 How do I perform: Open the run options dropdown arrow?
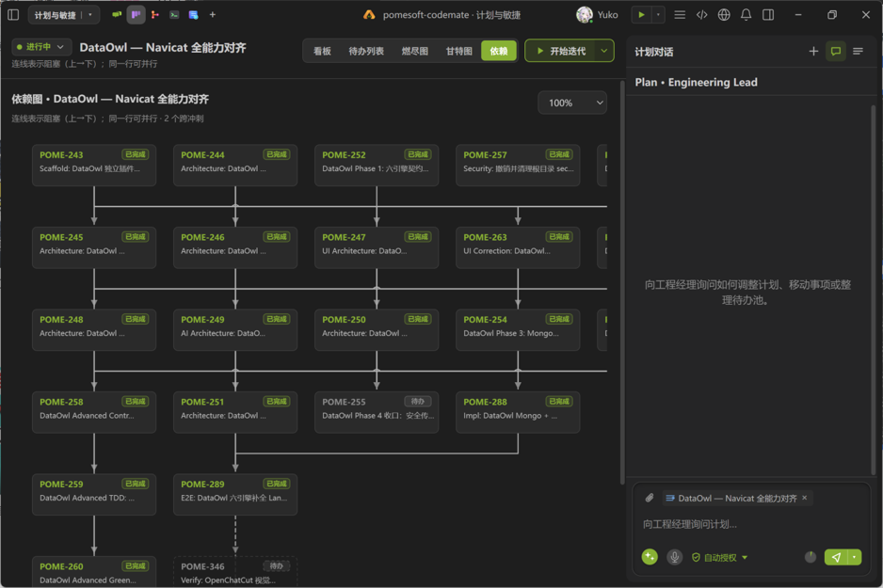(658, 15)
